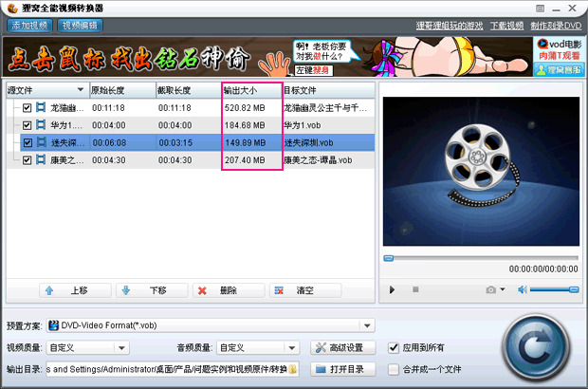Toggle the 应用到所有 checkbox

pos(395,347)
